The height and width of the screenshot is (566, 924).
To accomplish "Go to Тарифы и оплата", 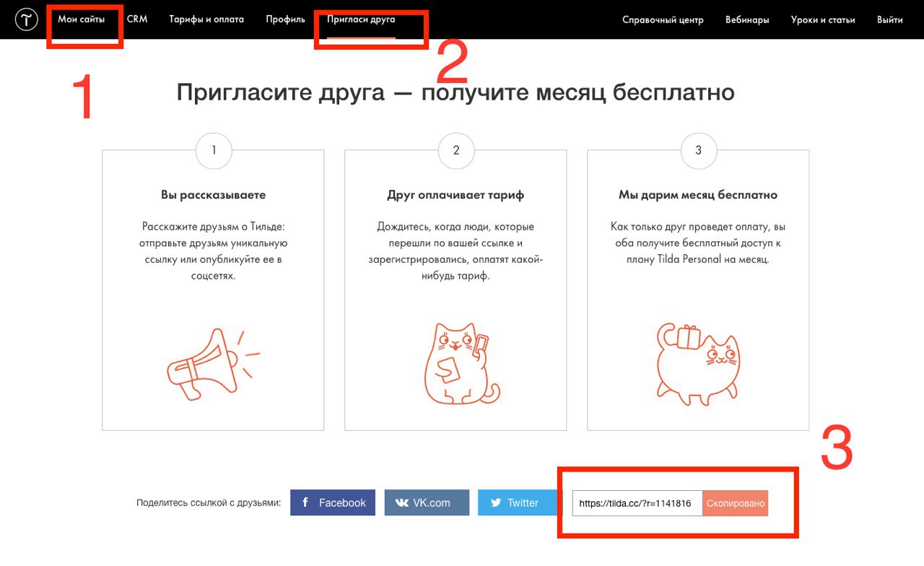I will 206,19.
